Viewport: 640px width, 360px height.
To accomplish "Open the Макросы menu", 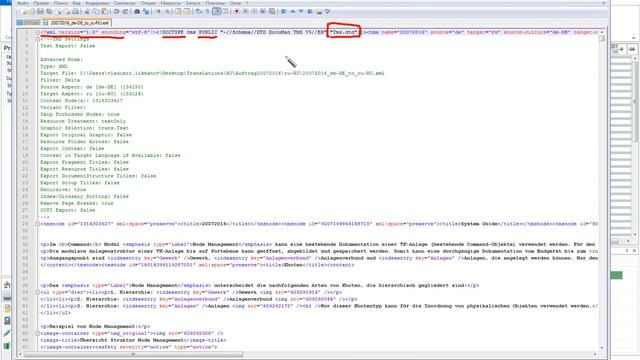I will tap(171, 3).
